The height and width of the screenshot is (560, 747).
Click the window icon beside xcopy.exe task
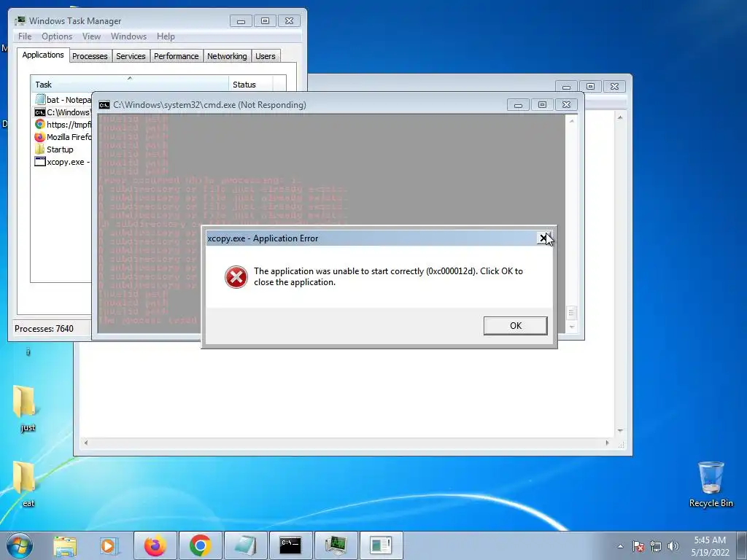pos(40,161)
